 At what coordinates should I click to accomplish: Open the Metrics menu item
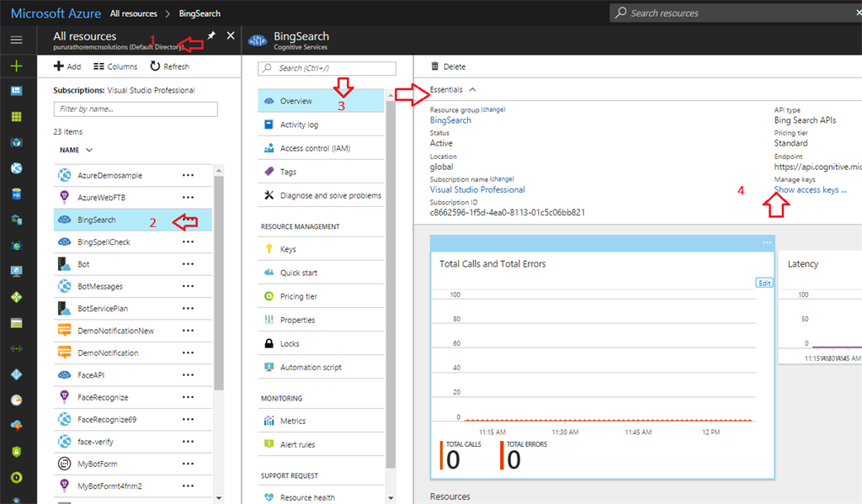(321, 421)
